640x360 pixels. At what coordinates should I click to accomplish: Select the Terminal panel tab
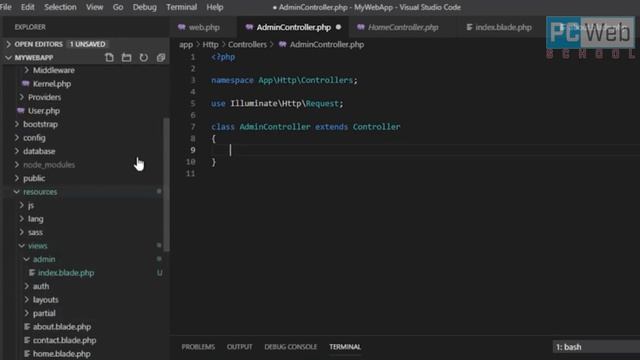pos(345,347)
